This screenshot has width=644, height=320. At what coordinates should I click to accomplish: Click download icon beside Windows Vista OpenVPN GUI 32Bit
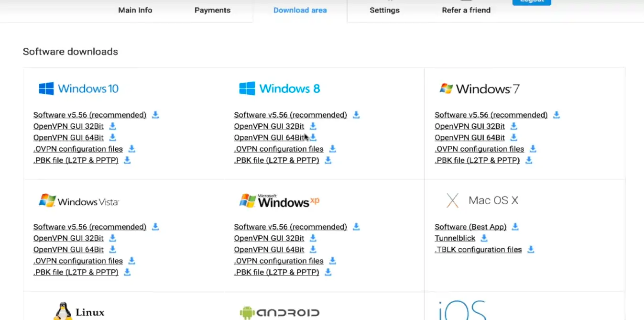[x=113, y=238]
